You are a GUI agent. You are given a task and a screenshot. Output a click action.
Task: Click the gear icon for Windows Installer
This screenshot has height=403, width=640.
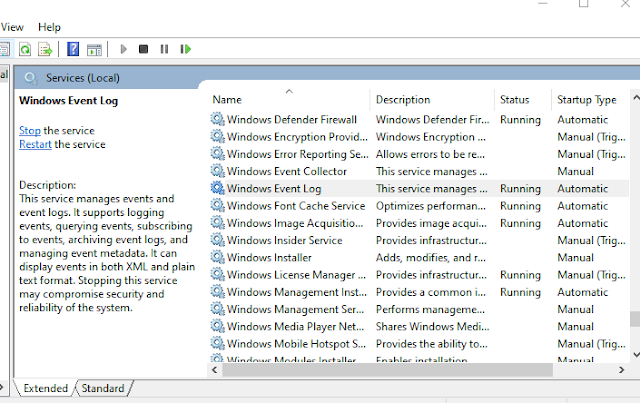(218, 257)
